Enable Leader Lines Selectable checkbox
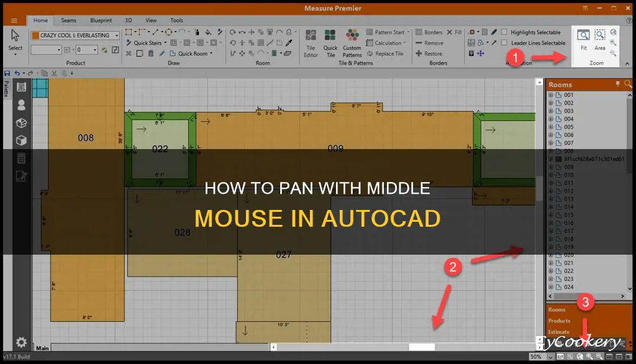636x364 pixels. pos(504,43)
